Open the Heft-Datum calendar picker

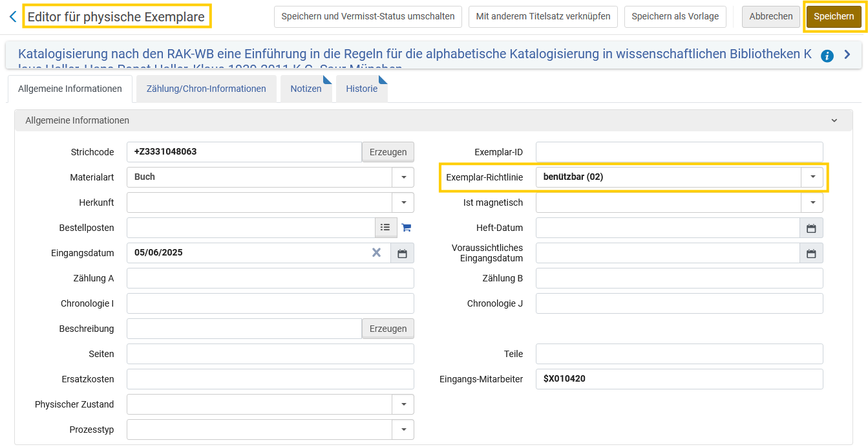click(811, 228)
